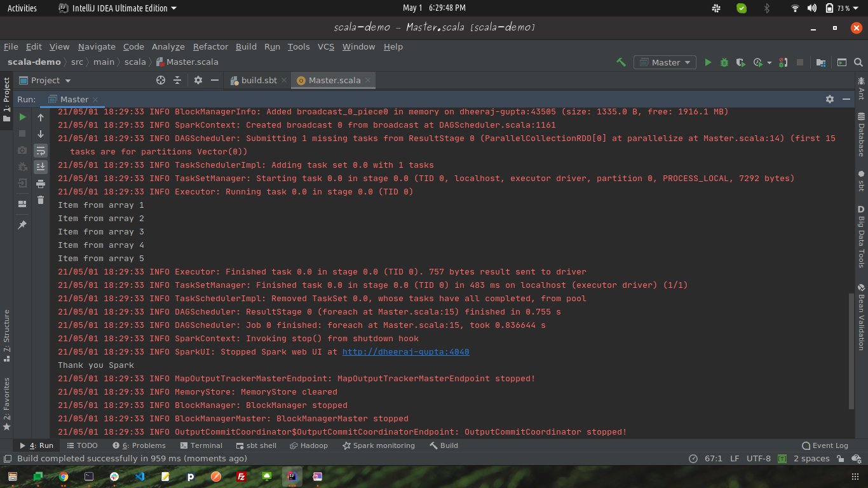Open UTF-8 encoding selector in status bar
This screenshot has height=488, width=868.
click(x=759, y=458)
